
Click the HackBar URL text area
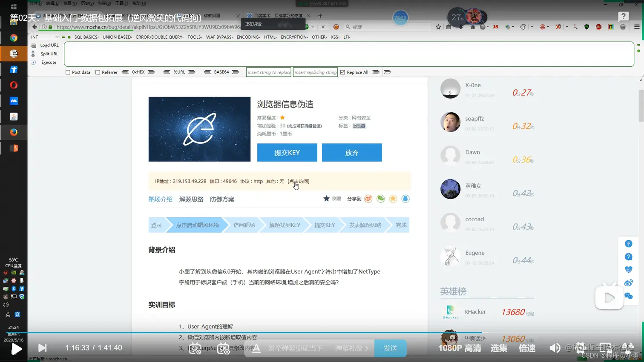point(349,54)
